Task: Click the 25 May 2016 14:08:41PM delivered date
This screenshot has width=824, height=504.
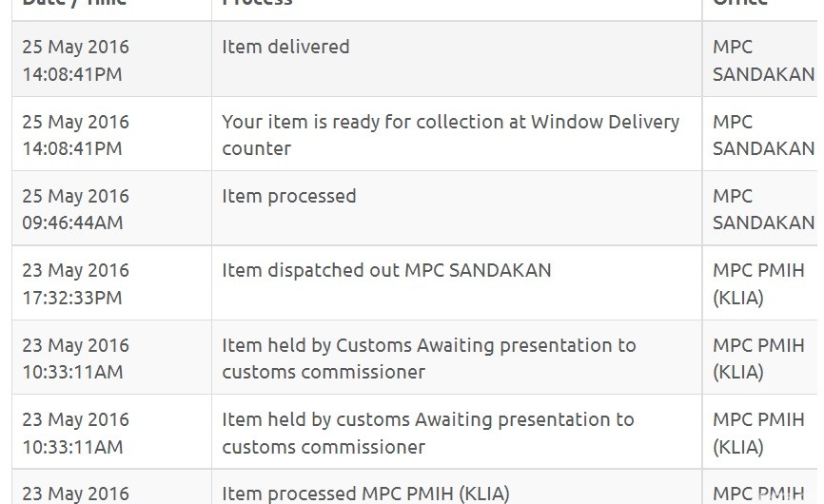Action: [x=75, y=60]
